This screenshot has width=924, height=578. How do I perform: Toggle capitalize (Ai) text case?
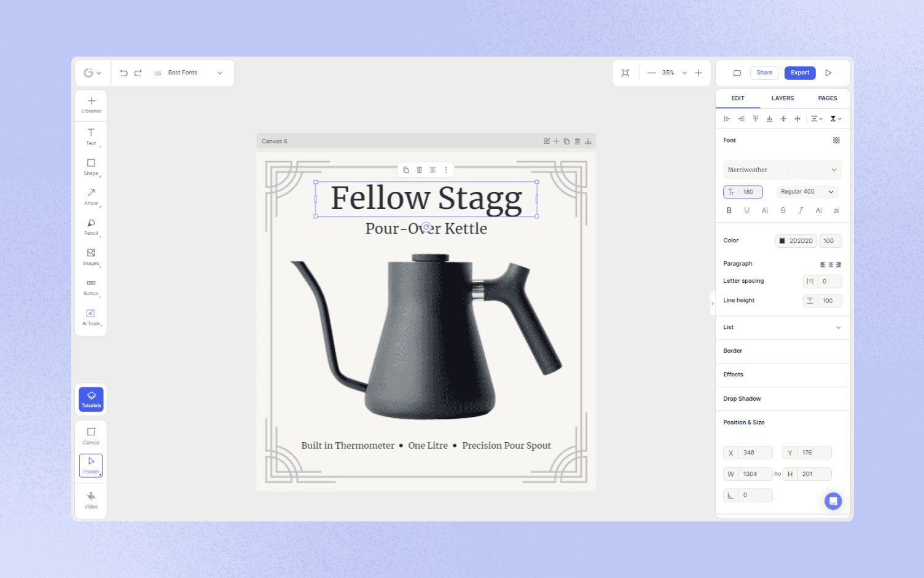click(x=765, y=210)
